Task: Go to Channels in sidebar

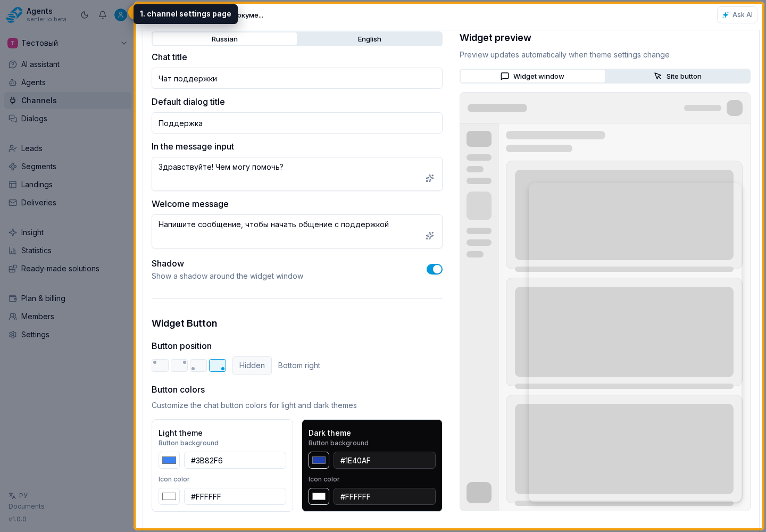Action: 68,101
